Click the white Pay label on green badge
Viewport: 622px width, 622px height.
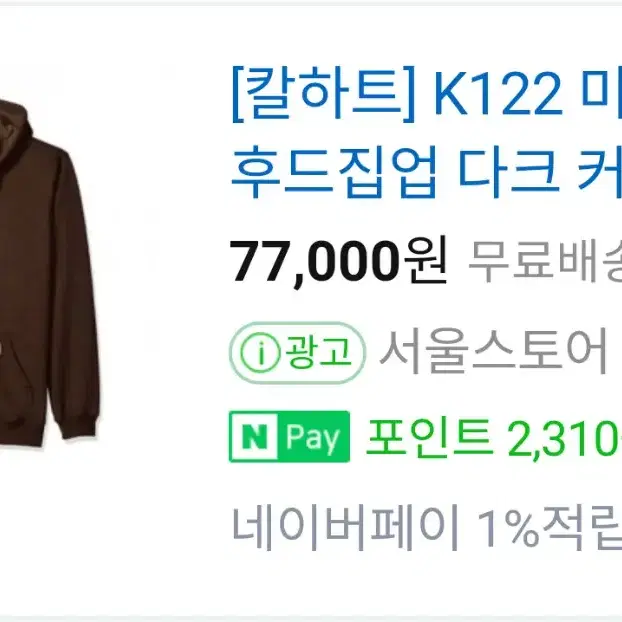coord(313,438)
